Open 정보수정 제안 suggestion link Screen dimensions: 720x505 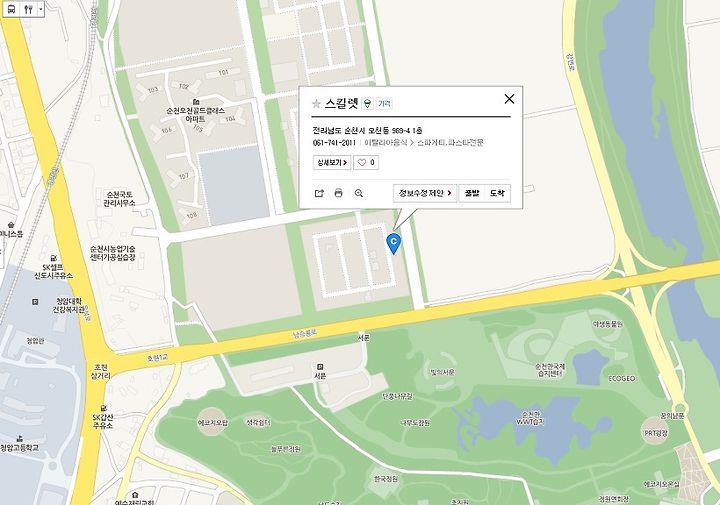click(x=425, y=193)
